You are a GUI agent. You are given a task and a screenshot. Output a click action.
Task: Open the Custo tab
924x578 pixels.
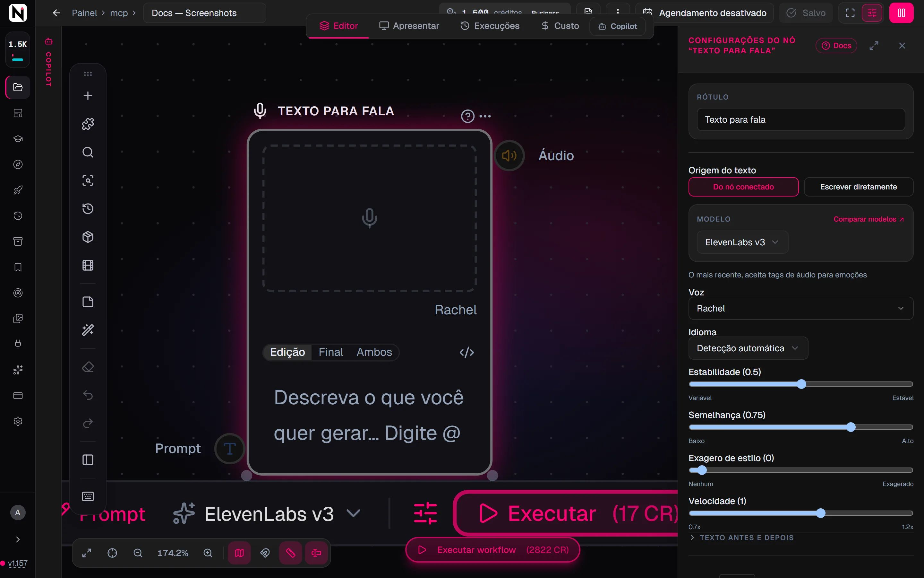[x=560, y=26]
